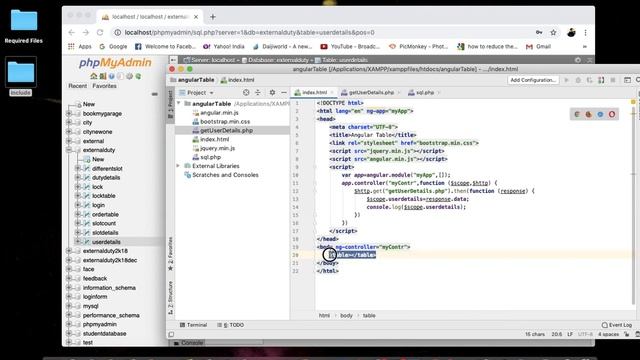This screenshot has width=640, height=360.
Task: Select bootstrap.min.css in project tree
Action: coord(225,122)
